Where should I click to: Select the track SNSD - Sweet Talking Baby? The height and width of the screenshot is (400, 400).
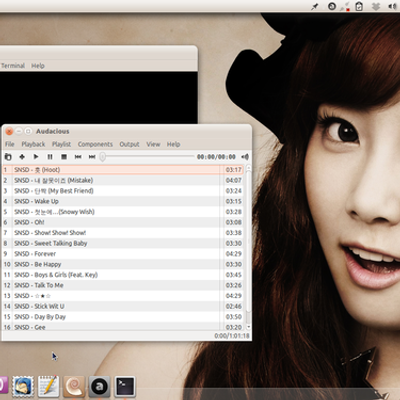123,243
